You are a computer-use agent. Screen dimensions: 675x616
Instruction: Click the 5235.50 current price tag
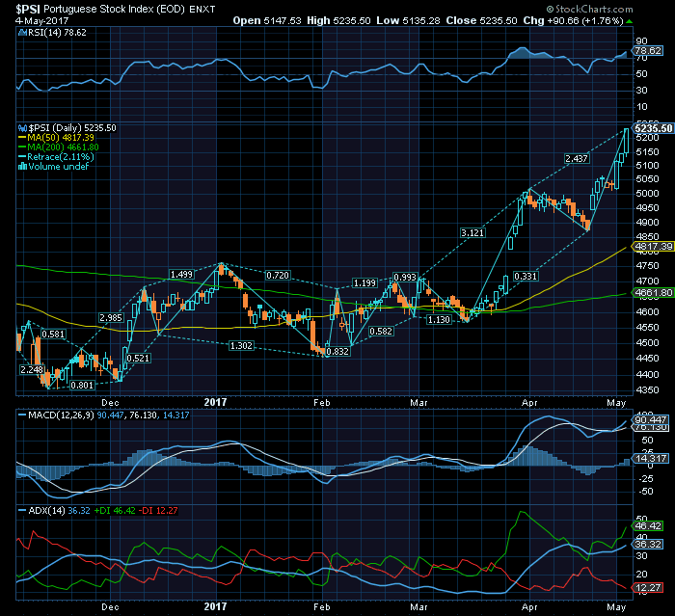click(x=652, y=128)
